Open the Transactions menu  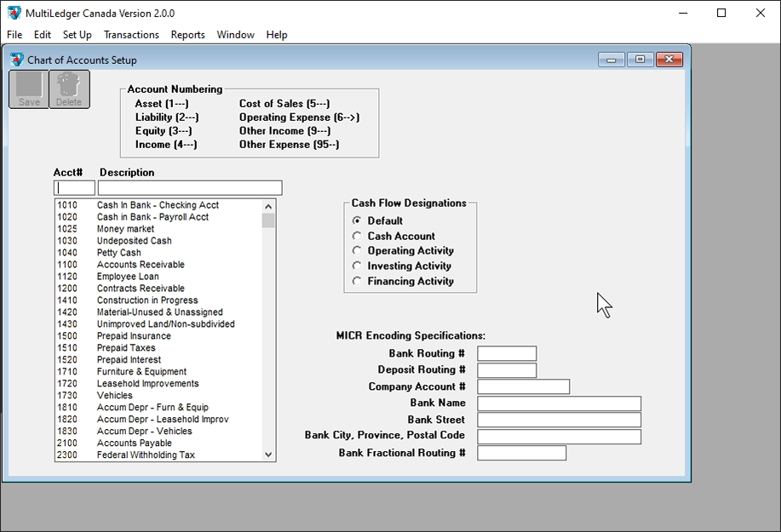click(131, 35)
